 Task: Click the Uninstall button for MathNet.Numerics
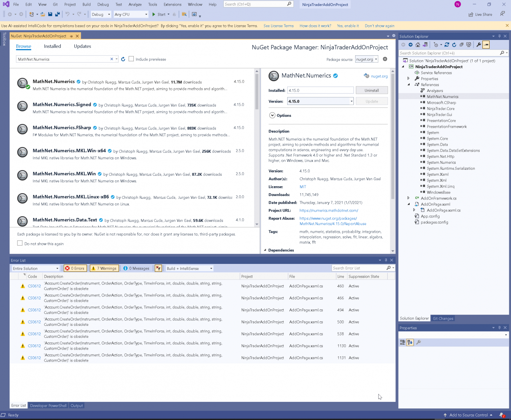click(372, 90)
